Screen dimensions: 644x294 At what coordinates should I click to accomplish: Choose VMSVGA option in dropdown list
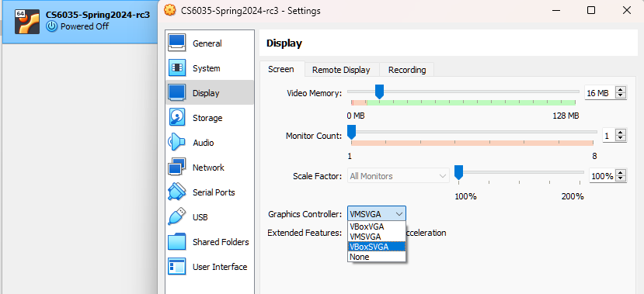click(x=377, y=237)
